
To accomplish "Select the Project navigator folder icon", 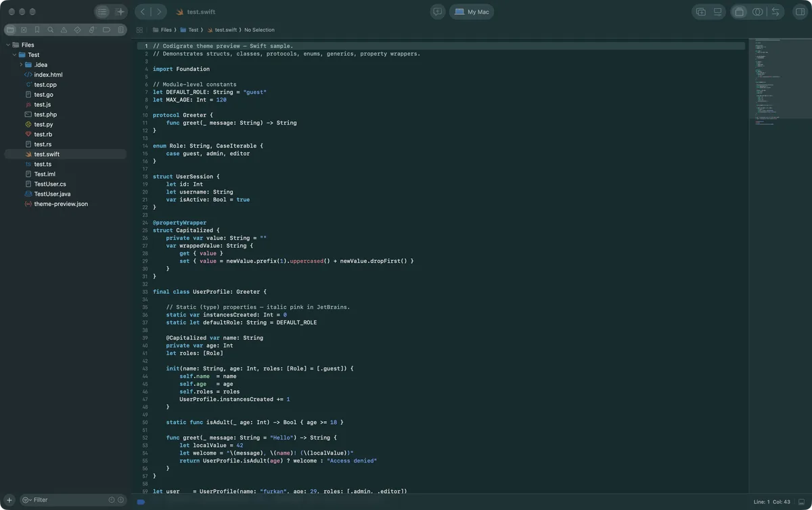I will [x=10, y=30].
